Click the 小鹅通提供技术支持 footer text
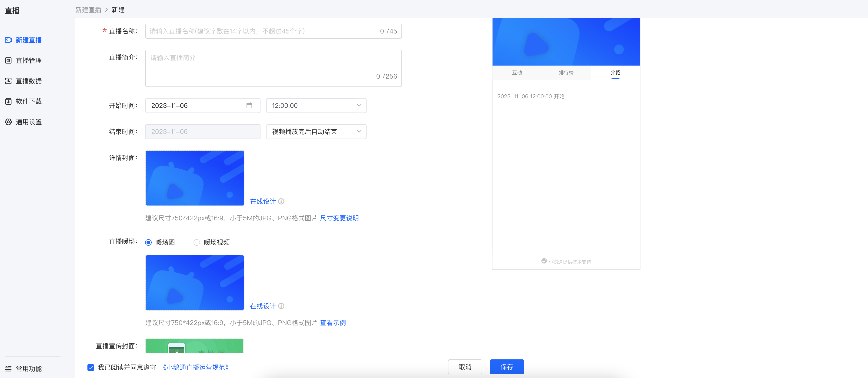This screenshot has width=868, height=378. point(569,262)
